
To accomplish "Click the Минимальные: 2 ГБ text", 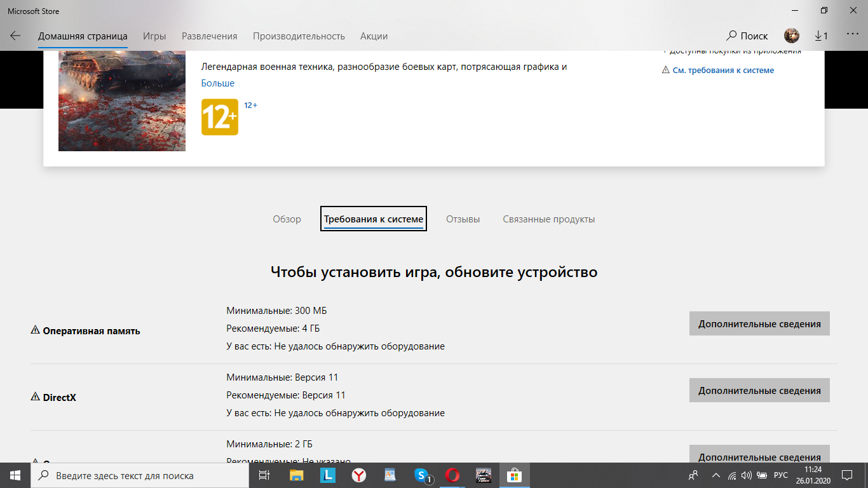I will [269, 444].
